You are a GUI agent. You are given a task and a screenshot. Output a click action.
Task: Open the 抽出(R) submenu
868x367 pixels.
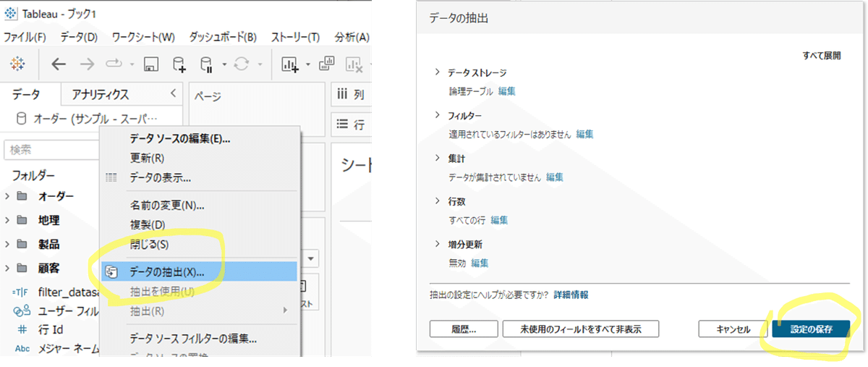(200, 311)
